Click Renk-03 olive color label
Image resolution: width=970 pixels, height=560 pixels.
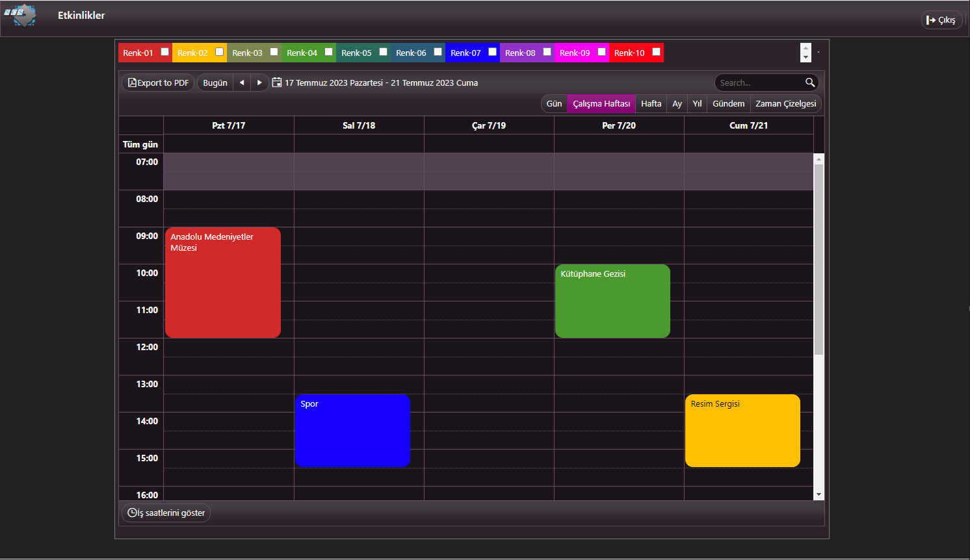pyautogui.click(x=247, y=53)
